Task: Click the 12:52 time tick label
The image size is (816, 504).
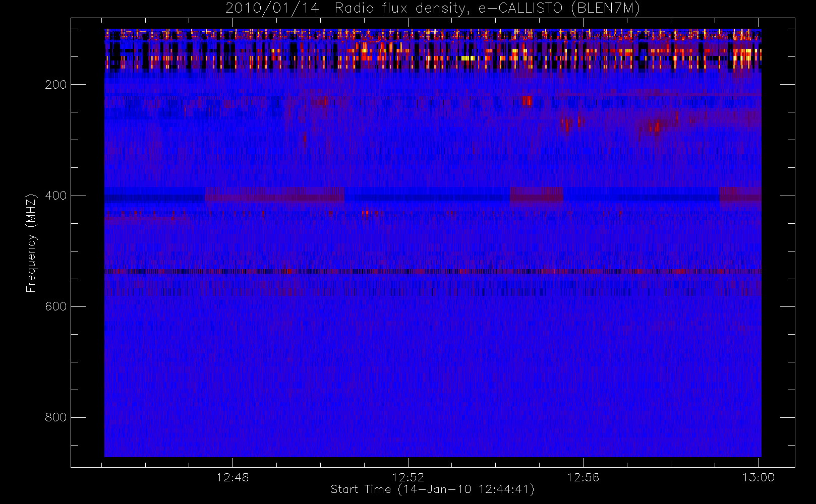Action: (408, 477)
